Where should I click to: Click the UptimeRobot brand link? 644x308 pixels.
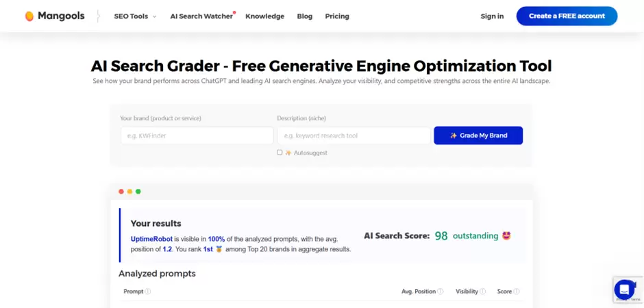(x=151, y=239)
